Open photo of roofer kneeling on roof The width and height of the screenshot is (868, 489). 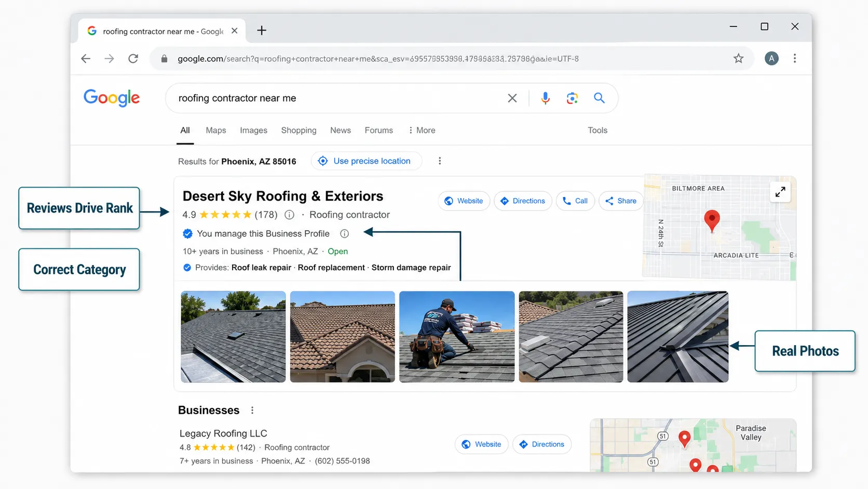point(457,337)
